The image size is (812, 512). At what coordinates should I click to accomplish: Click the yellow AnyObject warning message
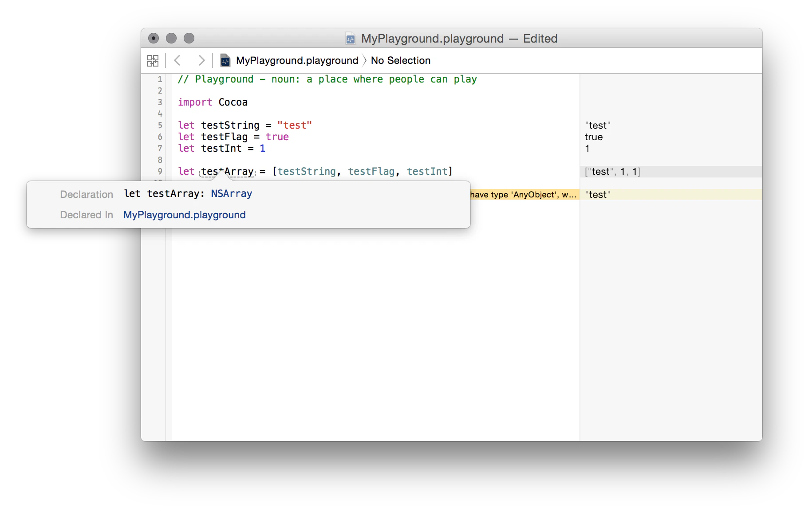click(x=525, y=194)
